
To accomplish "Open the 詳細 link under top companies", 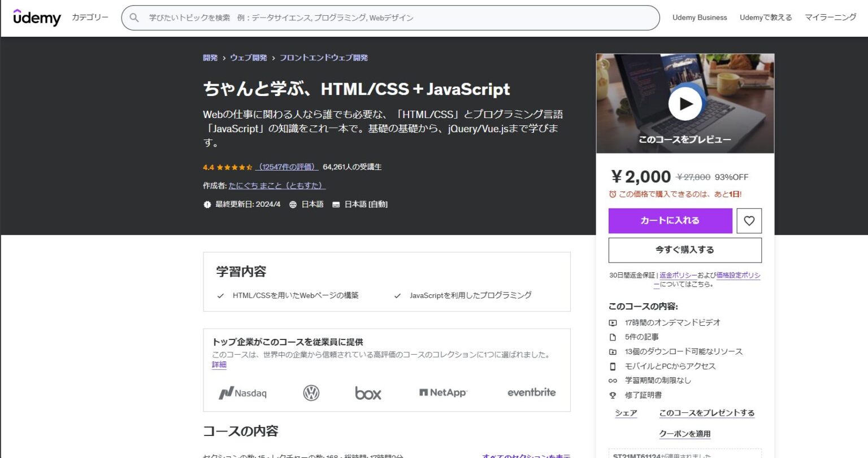I will point(219,364).
